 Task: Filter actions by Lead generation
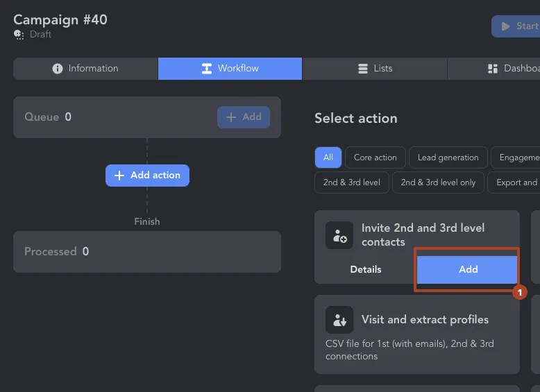[448, 157]
